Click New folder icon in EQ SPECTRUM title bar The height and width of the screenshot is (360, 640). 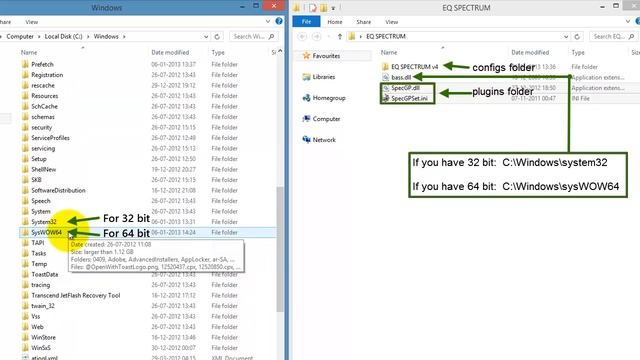[x=324, y=7]
